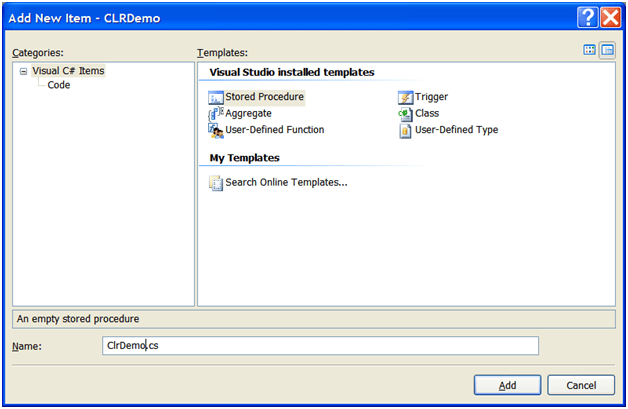Select Visual C# Items category
The width and height of the screenshot is (628, 409).
point(68,71)
